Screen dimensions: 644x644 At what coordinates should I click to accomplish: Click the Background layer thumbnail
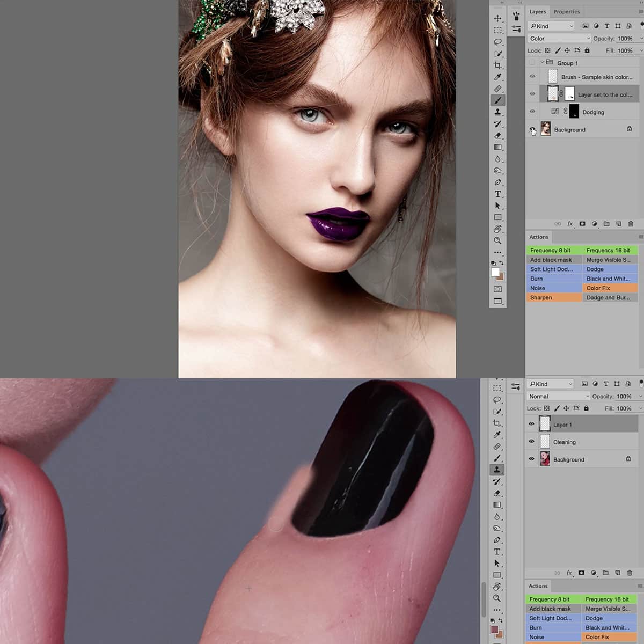546,129
